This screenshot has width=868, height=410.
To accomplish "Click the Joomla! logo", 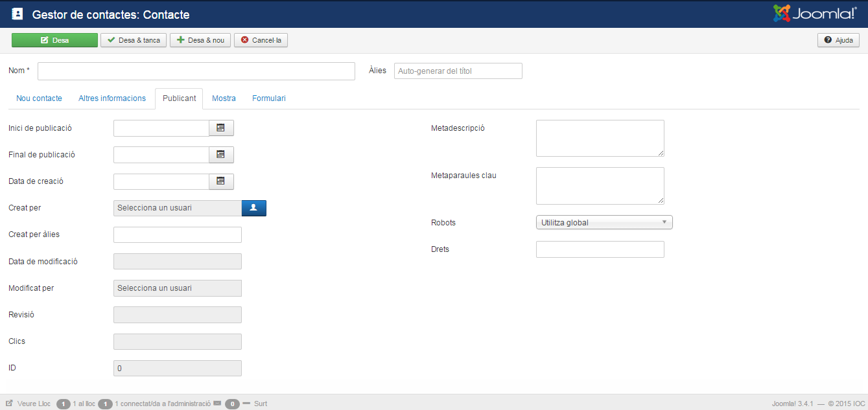I will (815, 14).
